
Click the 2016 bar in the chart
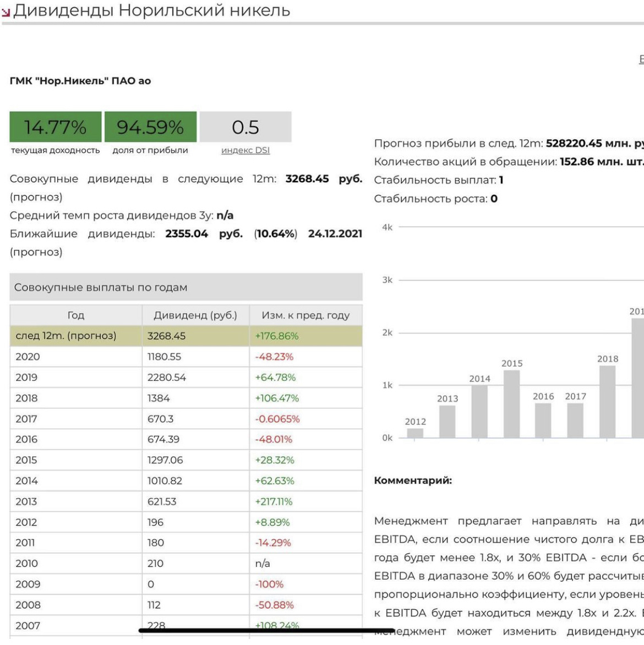543,420
